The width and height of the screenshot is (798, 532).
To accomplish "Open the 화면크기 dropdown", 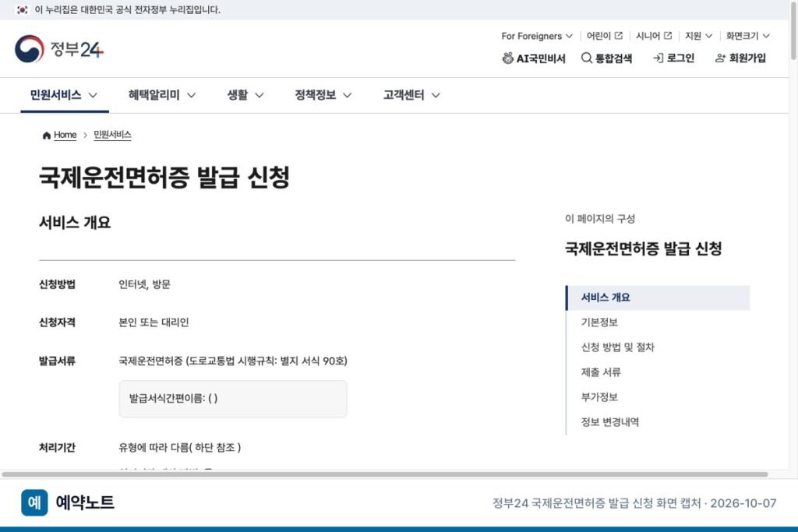I will pyautogui.click(x=747, y=36).
